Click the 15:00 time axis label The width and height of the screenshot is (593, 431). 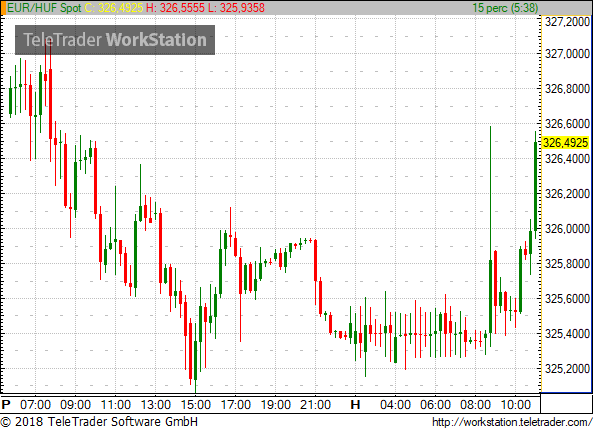click(196, 405)
